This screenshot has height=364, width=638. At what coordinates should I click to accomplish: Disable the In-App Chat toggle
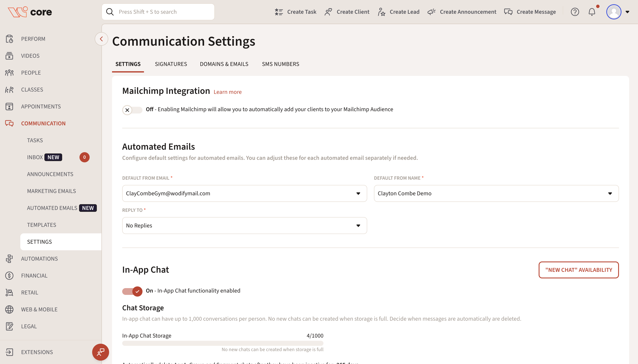132,291
